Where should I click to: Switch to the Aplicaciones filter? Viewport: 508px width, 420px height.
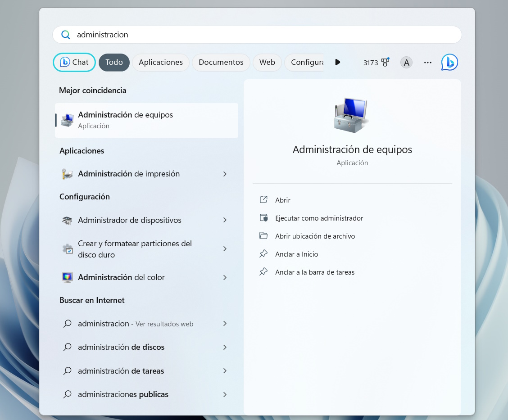click(161, 62)
